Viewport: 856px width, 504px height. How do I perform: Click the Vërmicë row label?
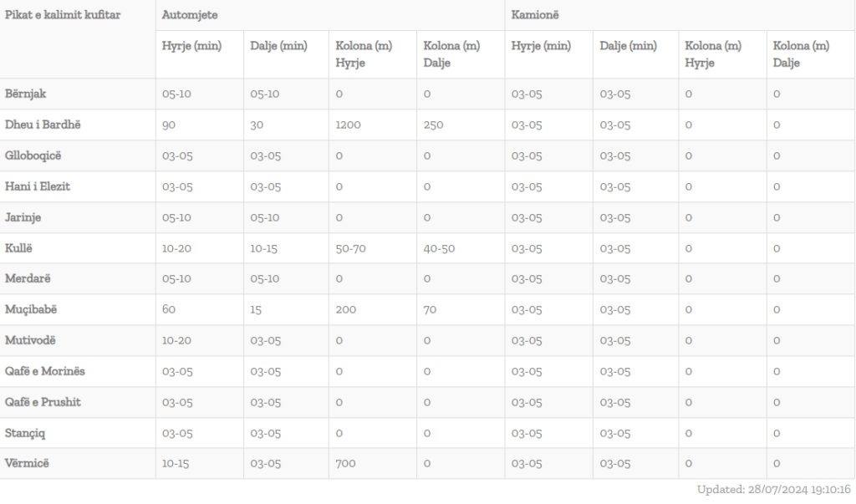click(x=27, y=463)
